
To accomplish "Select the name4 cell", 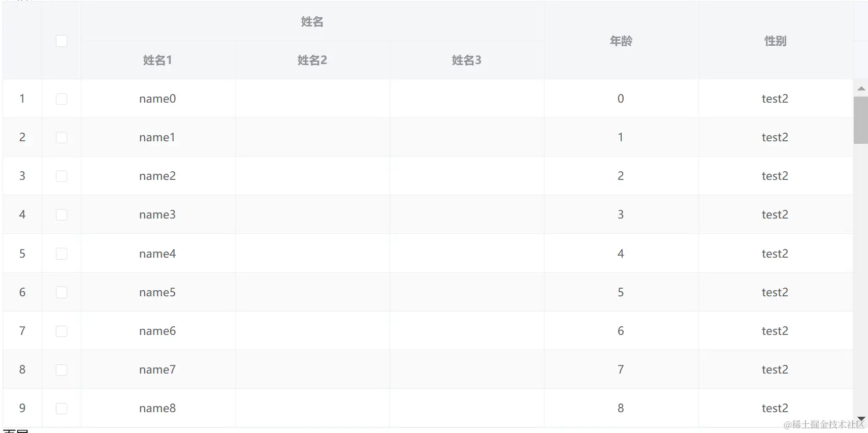I will tap(157, 254).
